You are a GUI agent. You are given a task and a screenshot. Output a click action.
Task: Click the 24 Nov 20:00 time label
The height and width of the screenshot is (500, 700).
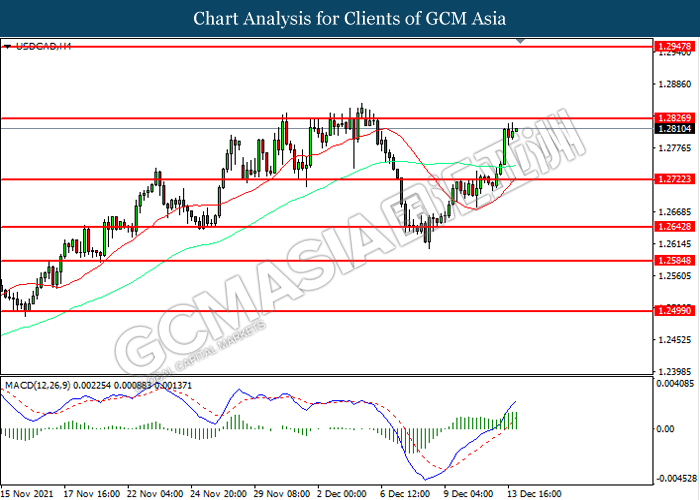pos(218,494)
